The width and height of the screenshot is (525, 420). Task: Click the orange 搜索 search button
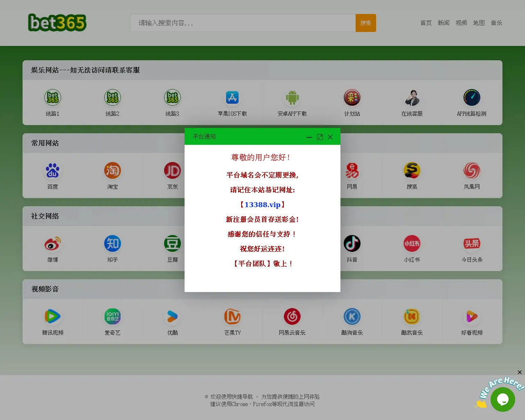(x=366, y=23)
